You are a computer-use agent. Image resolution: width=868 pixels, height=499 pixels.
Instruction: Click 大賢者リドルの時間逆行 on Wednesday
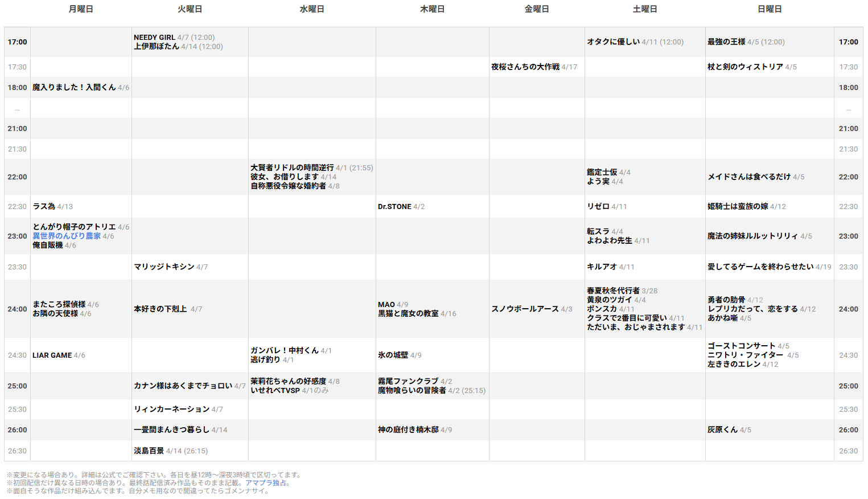292,167
